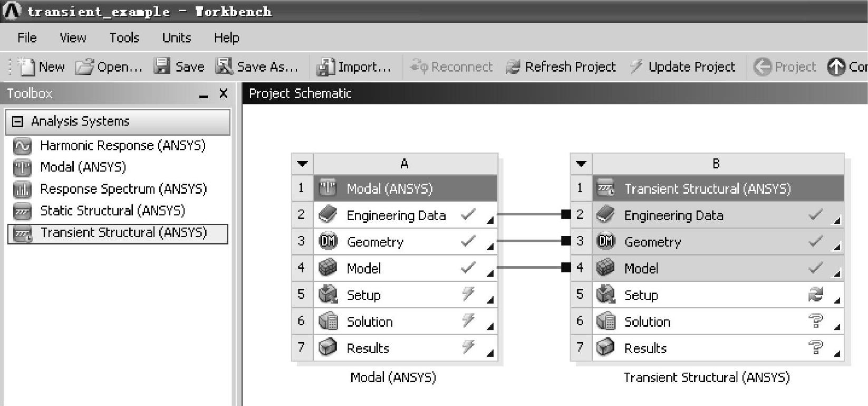This screenshot has width=868, height=406.
Task: Click the Transient Structural toolbox icon
Action: pyautogui.click(x=22, y=233)
